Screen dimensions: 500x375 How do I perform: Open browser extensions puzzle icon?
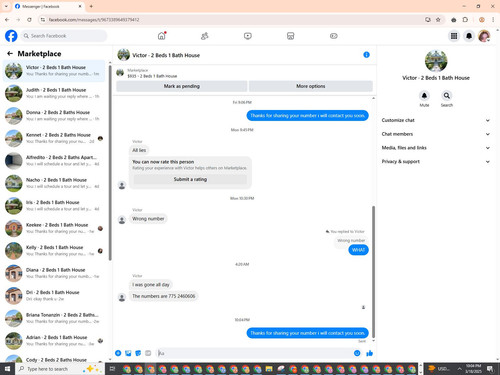pyautogui.click(x=465, y=20)
